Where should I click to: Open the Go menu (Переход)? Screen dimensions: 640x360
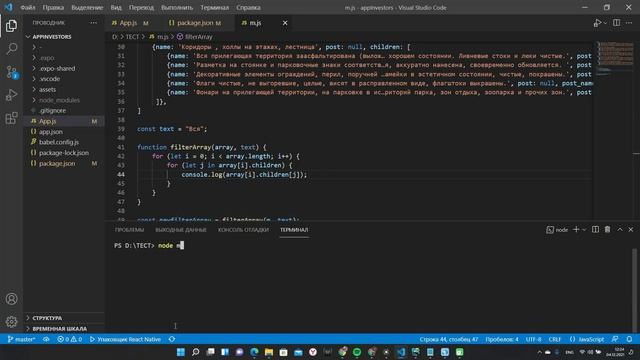point(141,7)
